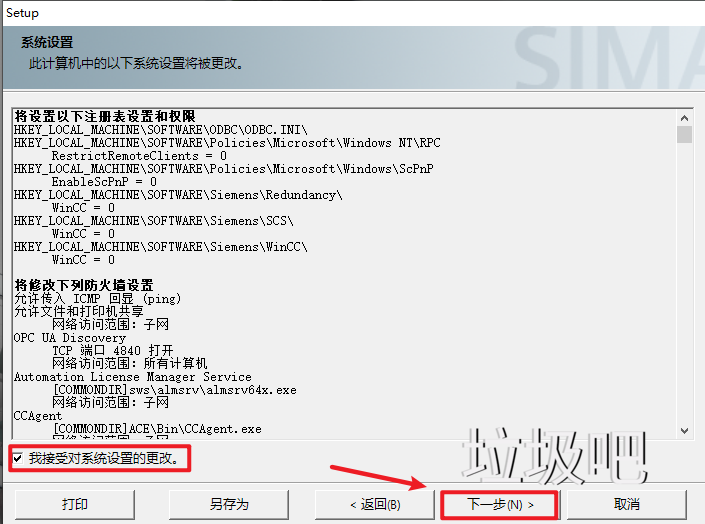Screen dimensions: 705x524
Task: Cancel setup with the 取消 button
Action: 626,504
